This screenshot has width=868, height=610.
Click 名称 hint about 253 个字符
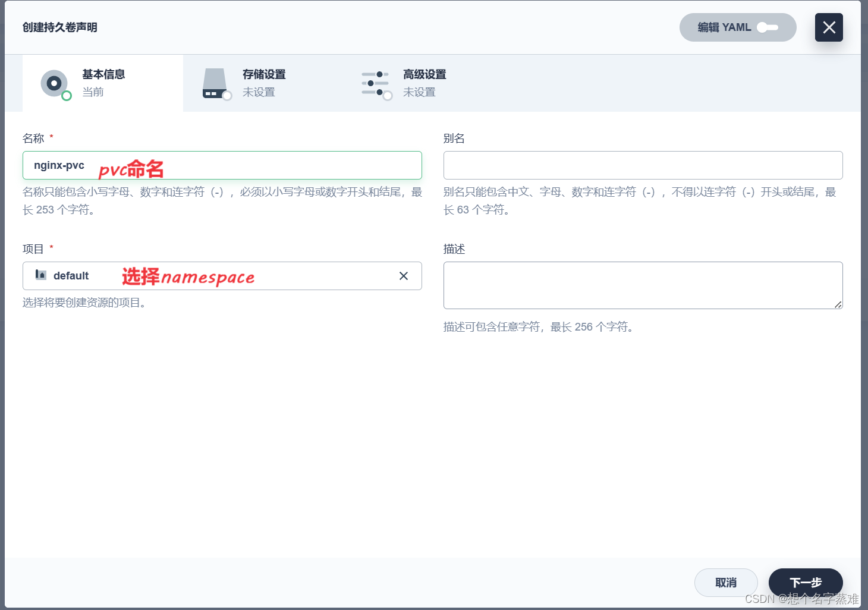pos(222,201)
